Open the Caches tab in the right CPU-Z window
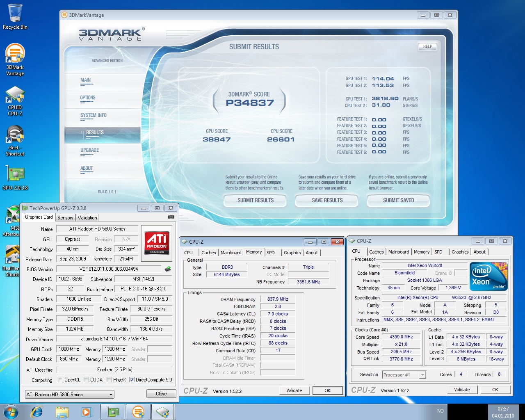Image resolution: width=525 pixels, height=420 pixels. (x=376, y=252)
